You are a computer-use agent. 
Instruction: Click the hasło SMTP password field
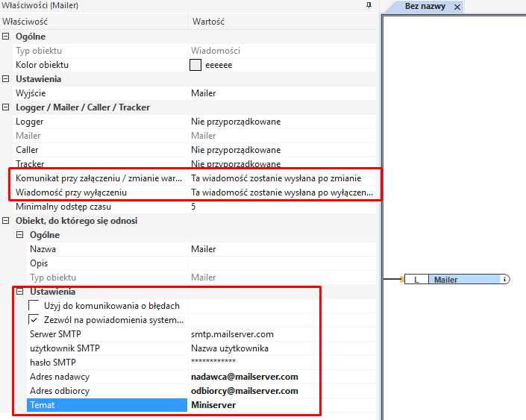point(254,363)
